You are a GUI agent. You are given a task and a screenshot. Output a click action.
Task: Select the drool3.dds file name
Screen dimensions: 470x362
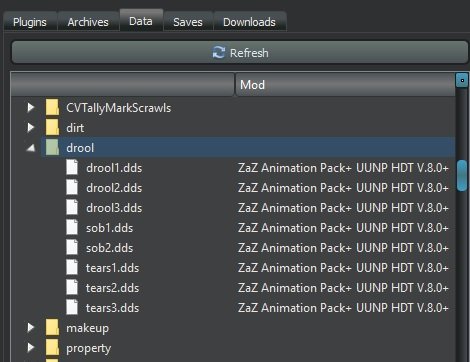click(114, 208)
